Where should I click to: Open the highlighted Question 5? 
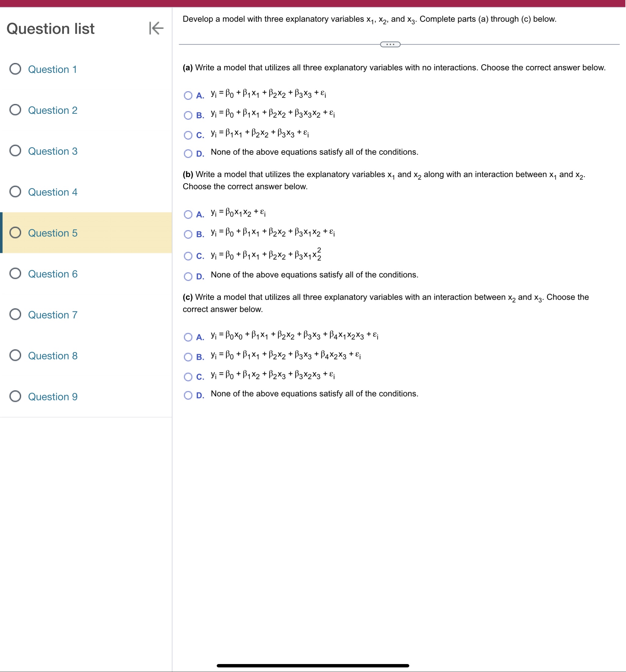(x=52, y=233)
